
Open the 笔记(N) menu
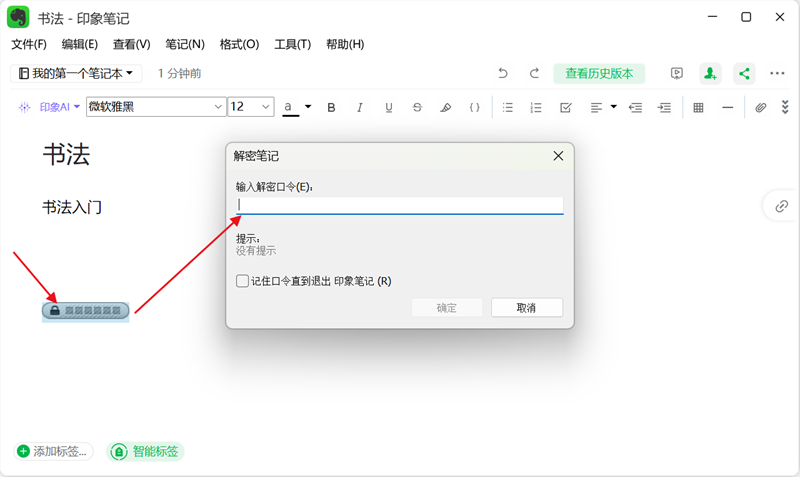tap(185, 44)
